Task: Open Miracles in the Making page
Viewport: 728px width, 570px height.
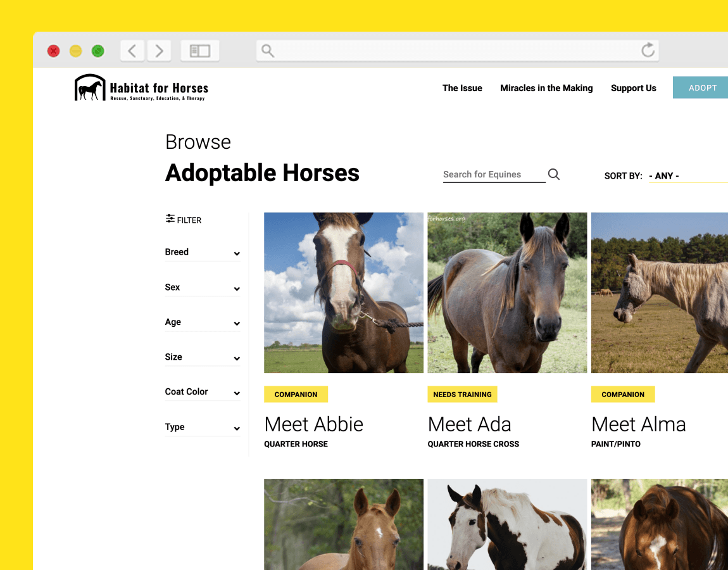Action: (546, 88)
